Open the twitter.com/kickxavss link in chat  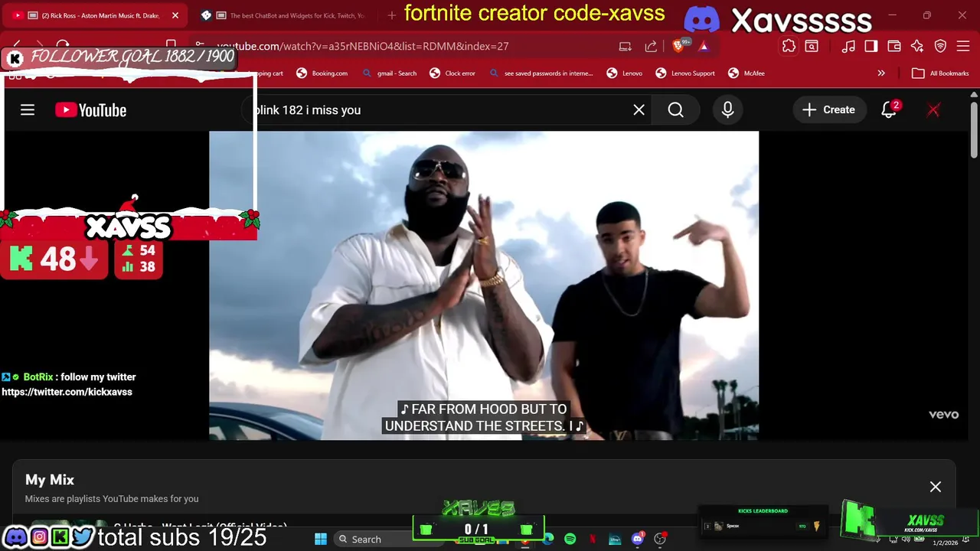(x=67, y=392)
